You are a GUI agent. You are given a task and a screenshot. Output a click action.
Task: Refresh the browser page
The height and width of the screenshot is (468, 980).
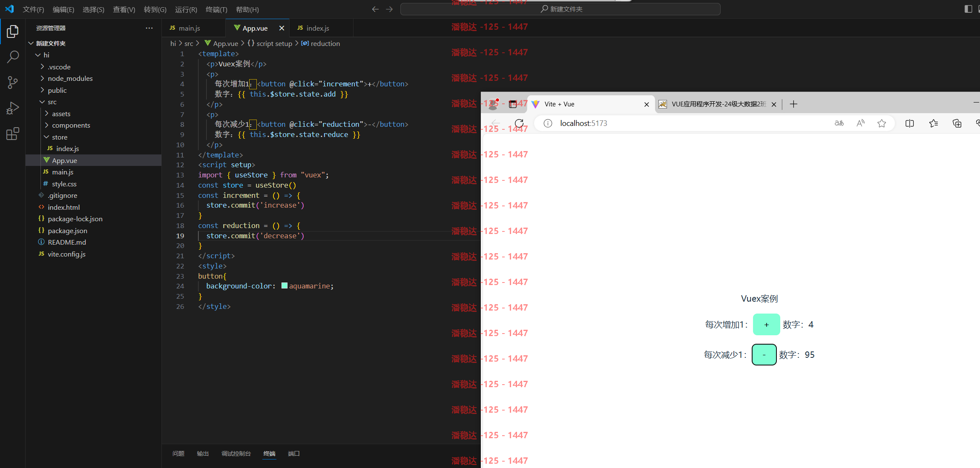point(519,123)
